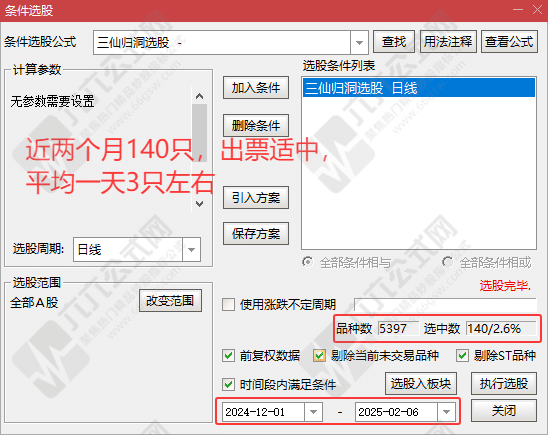Open the start date 2024-12-01 picker
The image size is (548, 435).
click(313, 412)
